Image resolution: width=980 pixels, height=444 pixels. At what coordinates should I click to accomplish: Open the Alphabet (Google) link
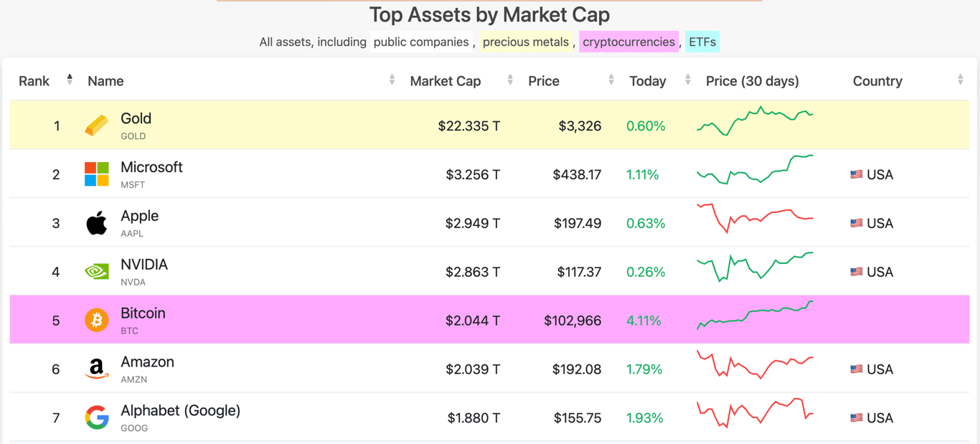pos(180,411)
